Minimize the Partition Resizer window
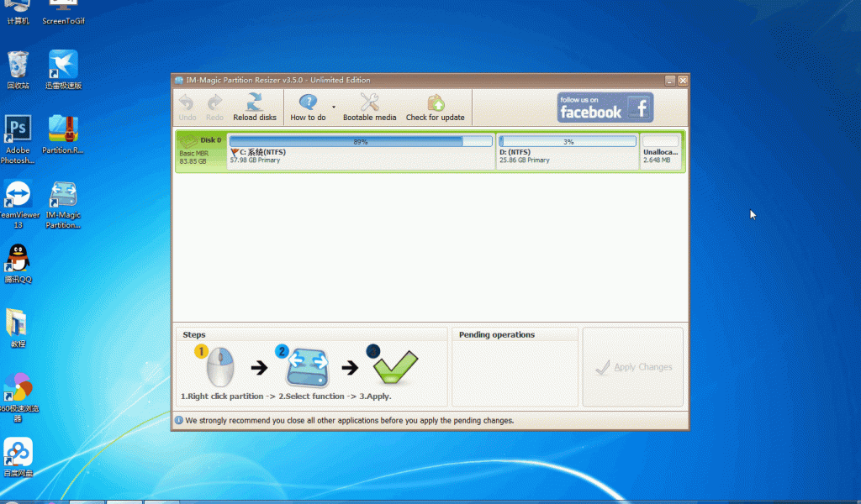 coord(670,81)
